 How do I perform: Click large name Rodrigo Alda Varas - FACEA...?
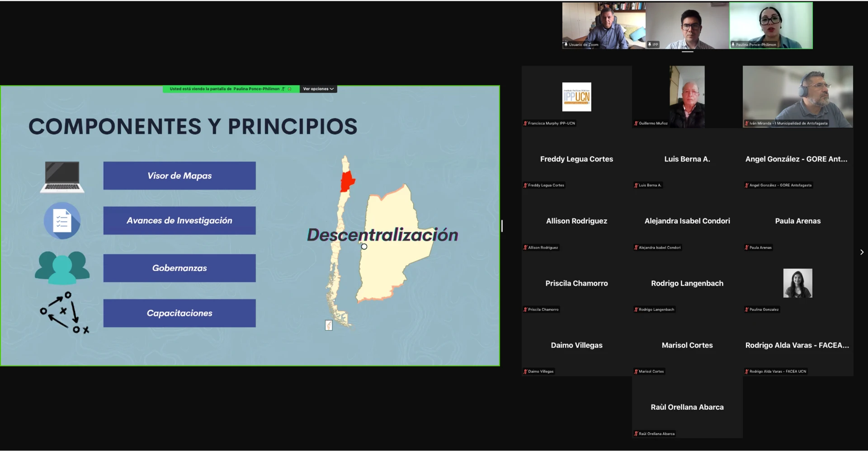pyautogui.click(x=797, y=345)
